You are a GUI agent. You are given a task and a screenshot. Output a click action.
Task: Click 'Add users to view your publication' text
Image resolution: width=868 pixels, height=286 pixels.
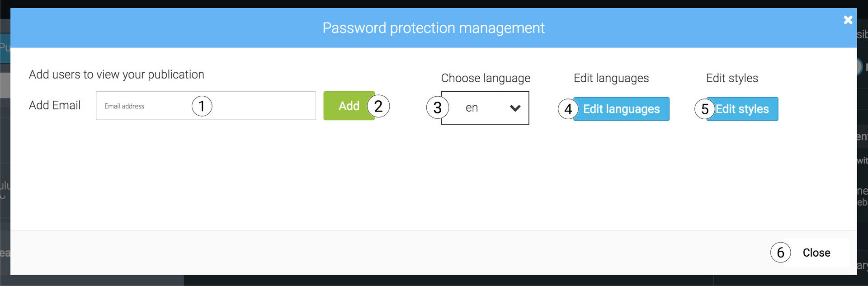pos(117,75)
